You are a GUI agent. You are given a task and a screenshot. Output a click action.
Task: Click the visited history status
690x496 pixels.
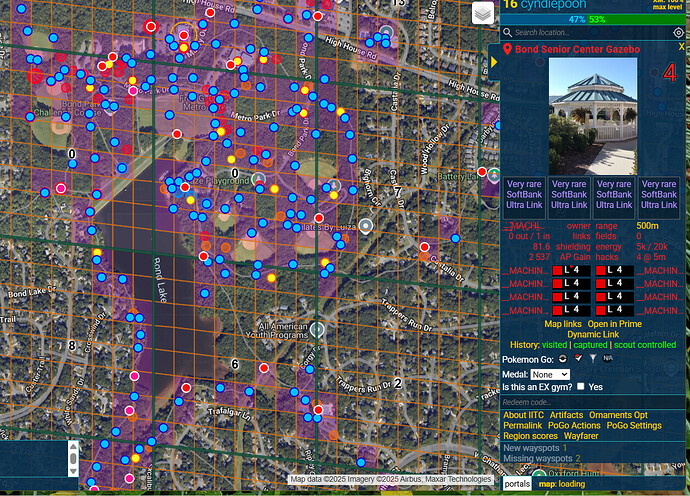(x=554, y=345)
